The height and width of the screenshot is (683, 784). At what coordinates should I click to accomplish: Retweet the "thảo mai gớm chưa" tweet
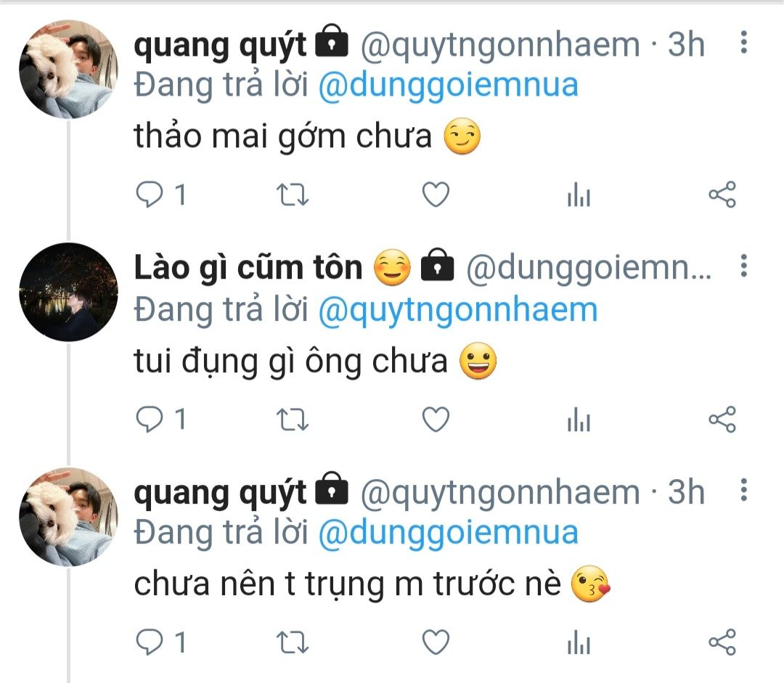pyautogui.click(x=294, y=195)
